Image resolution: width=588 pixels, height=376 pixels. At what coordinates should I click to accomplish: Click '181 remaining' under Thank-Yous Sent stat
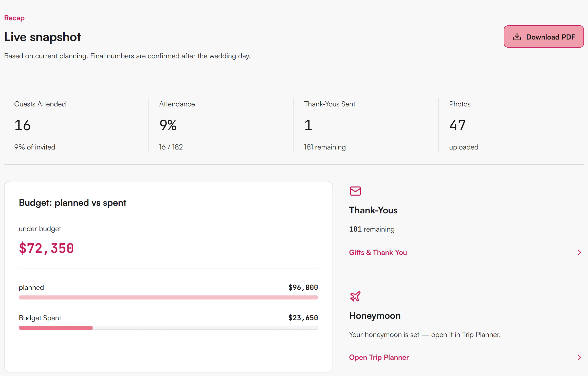tap(325, 147)
